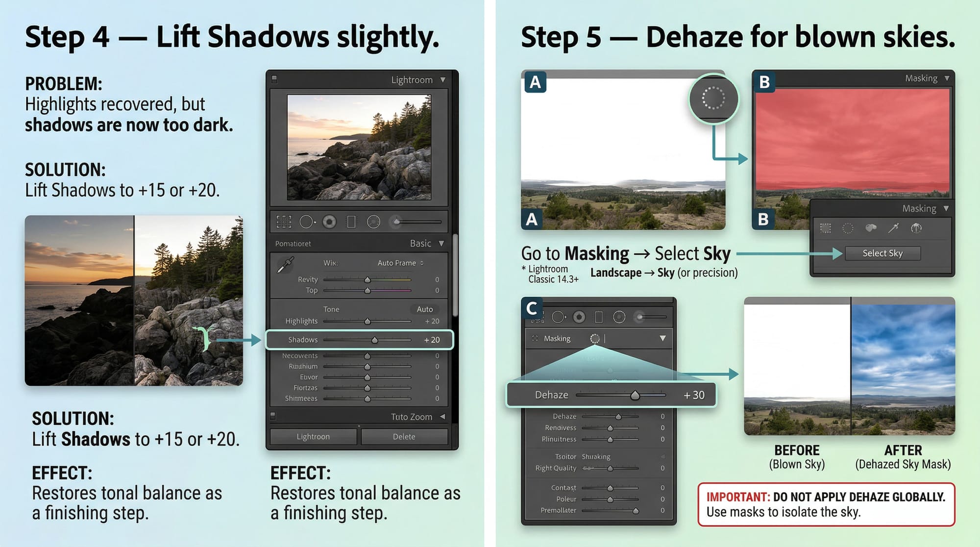This screenshot has height=547, width=980.
Task: Pick the brush mask tool in Masking panel
Action: [x=893, y=228]
